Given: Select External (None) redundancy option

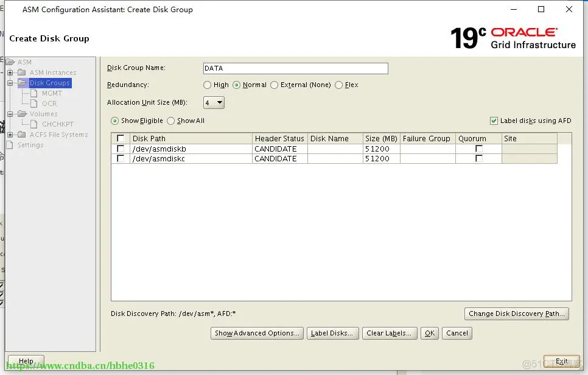Looking at the screenshot, I should click(x=274, y=85).
